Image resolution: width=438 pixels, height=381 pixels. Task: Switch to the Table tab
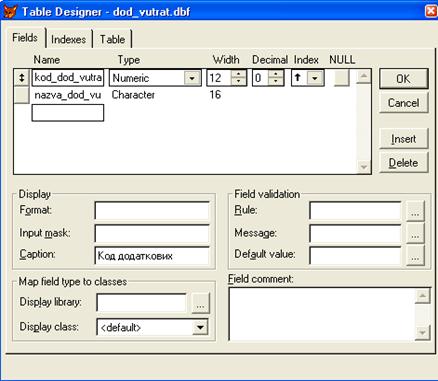tap(112, 39)
